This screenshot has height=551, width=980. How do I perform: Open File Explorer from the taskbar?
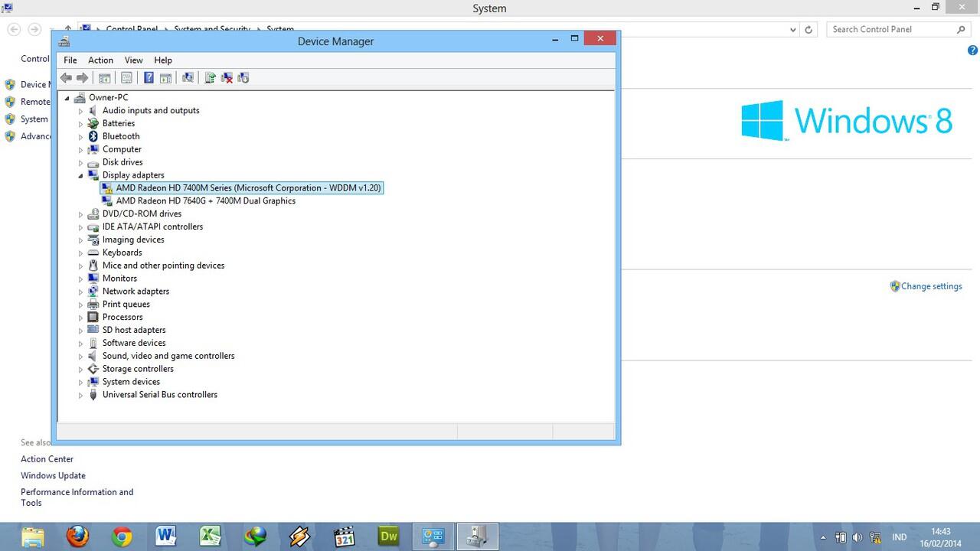(33, 537)
